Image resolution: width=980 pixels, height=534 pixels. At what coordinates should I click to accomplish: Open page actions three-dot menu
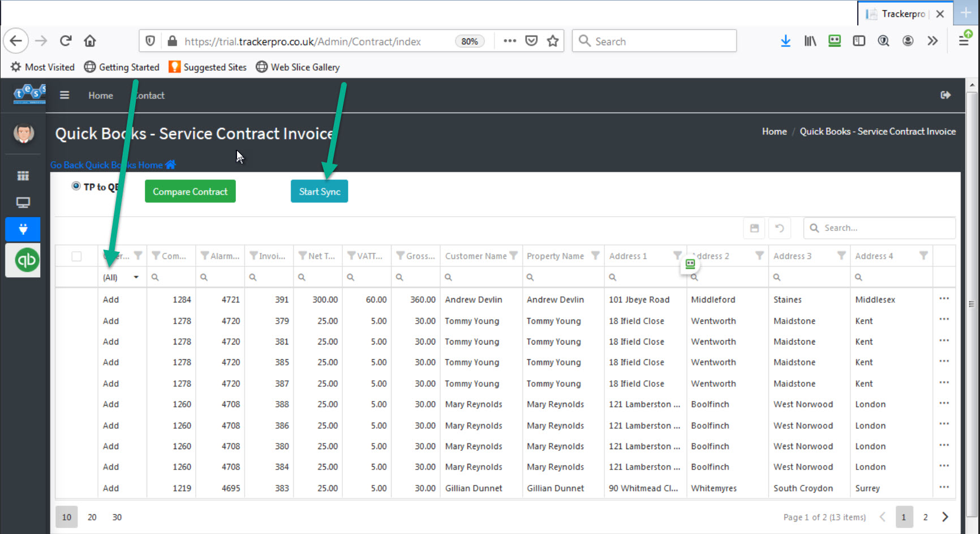[510, 41]
